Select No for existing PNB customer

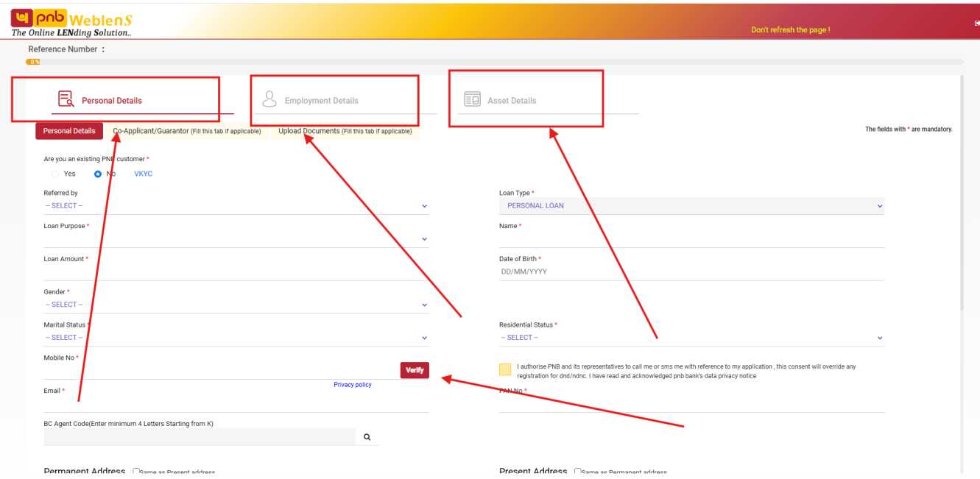tap(98, 174)
